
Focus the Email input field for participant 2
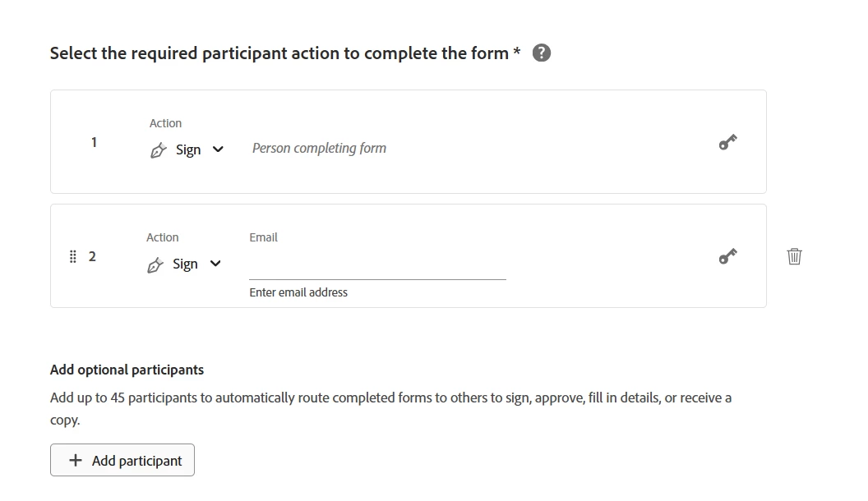[x=377, y=265]
